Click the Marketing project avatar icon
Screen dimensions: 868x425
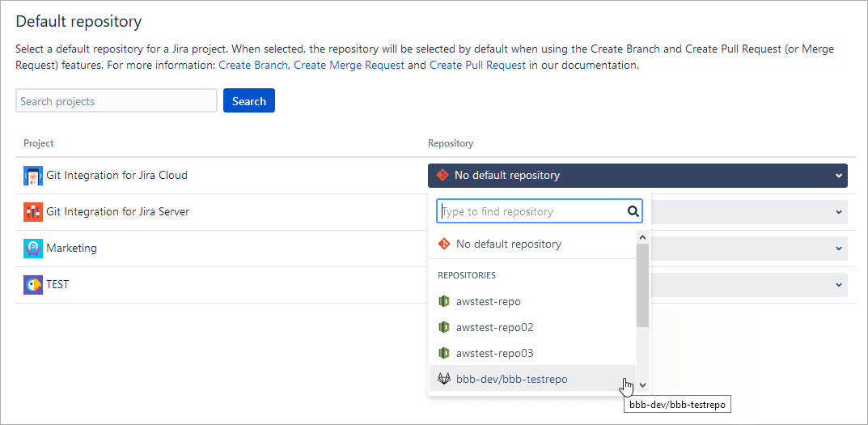[33, 249]
